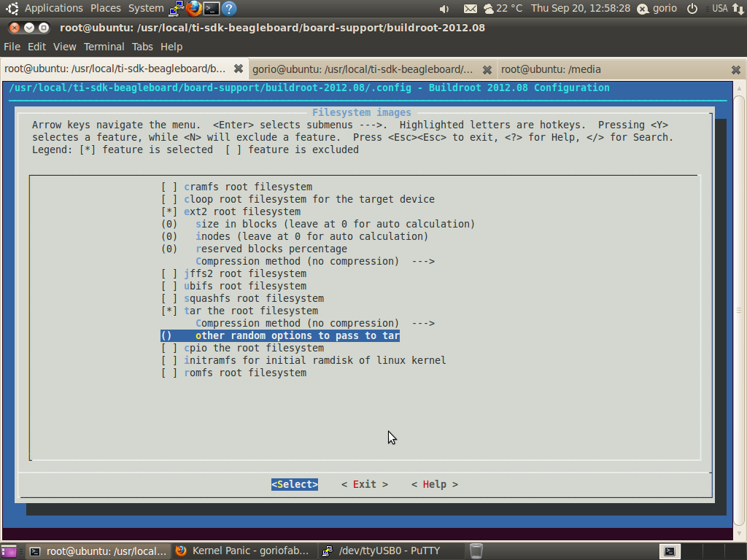
Task: Select 'size in blocks' ext2 setting
Action: coord(318,224)
